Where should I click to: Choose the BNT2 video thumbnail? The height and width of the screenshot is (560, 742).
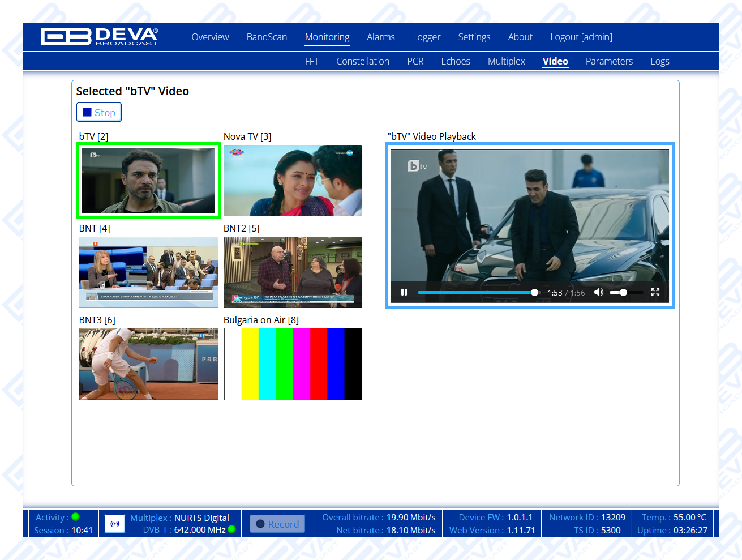click(293, 272)
